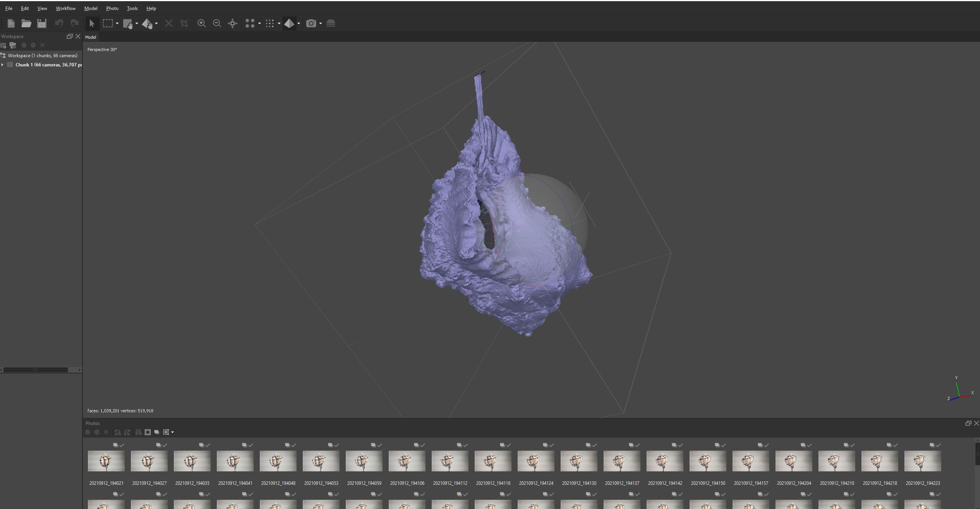Toggle enabled checkmark above photo 20210912_194130

tap(595, 445)
